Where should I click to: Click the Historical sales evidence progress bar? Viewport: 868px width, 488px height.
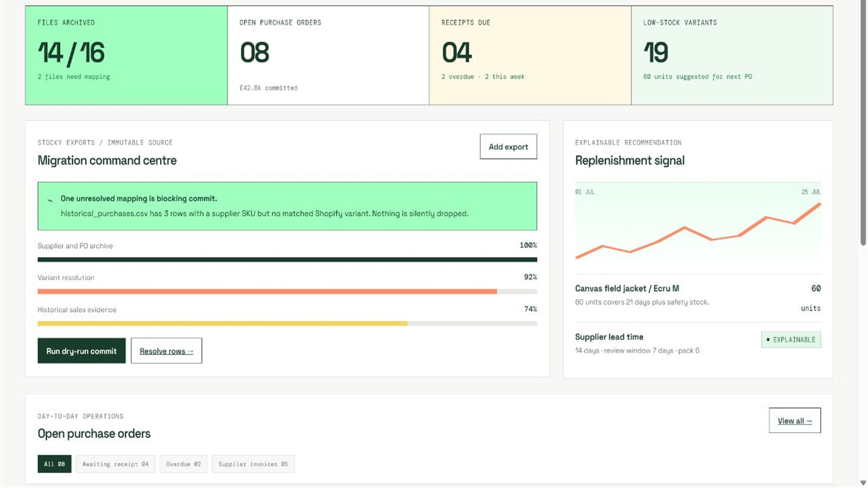pyautogui.click(x=287, y=324)
